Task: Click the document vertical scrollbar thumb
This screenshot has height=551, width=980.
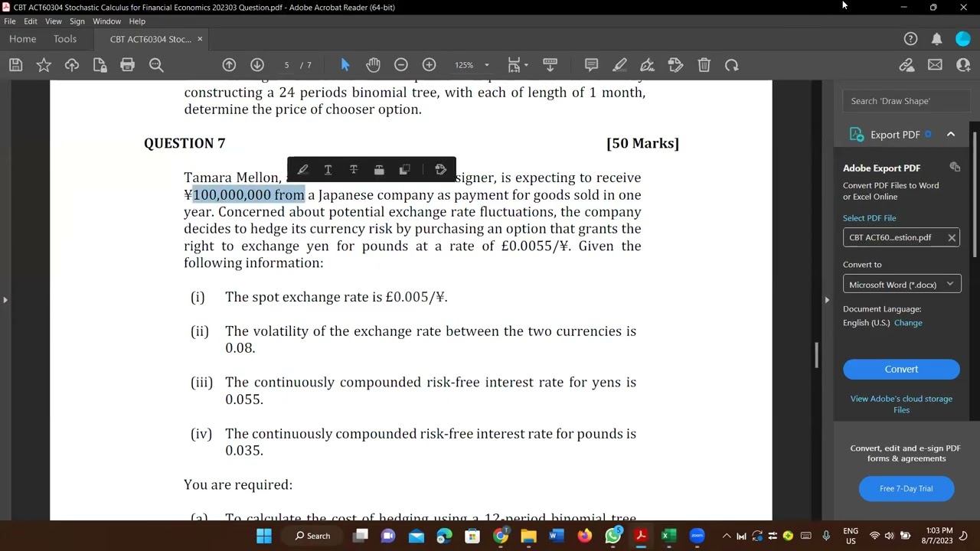Action: pyautogui.click(x=816, y=354)
